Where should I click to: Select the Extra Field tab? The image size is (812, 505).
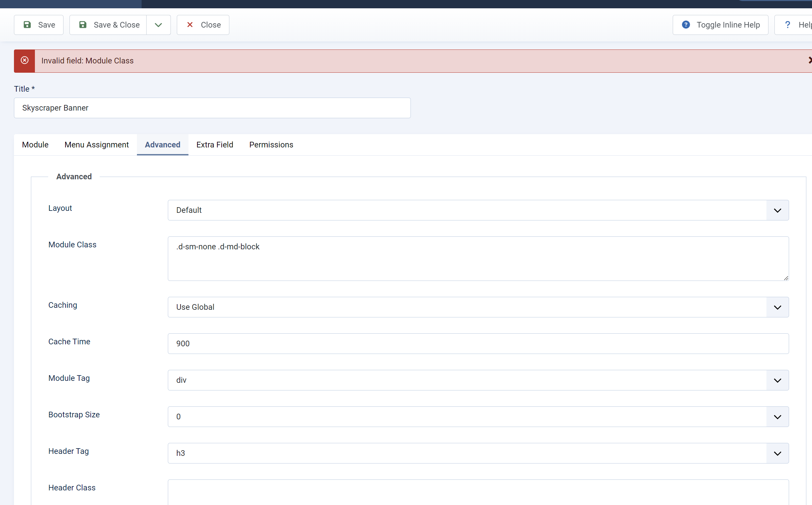click(x=215, y=145)
